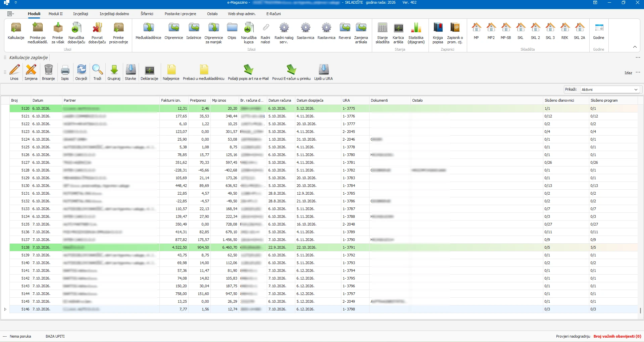
Task: Click the Izlaz button
Action: pos(628,73)
